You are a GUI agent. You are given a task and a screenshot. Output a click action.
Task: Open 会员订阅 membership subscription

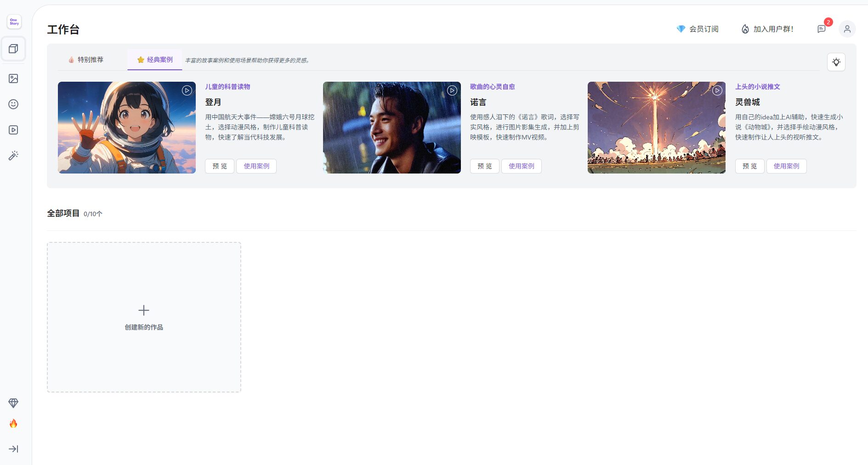[698, 29]
